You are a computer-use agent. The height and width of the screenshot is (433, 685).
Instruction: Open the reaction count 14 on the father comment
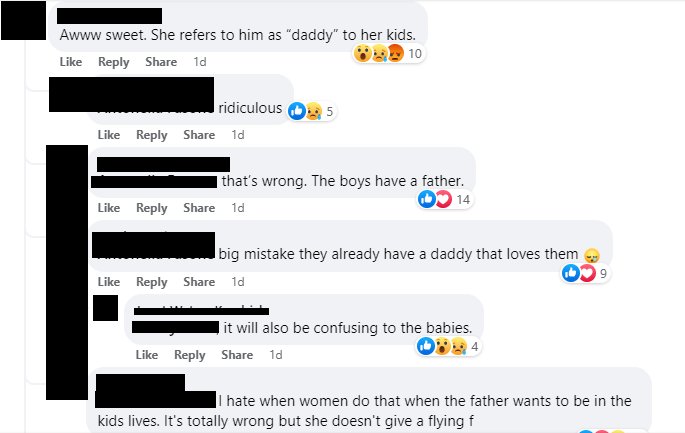tap(463, 200)
